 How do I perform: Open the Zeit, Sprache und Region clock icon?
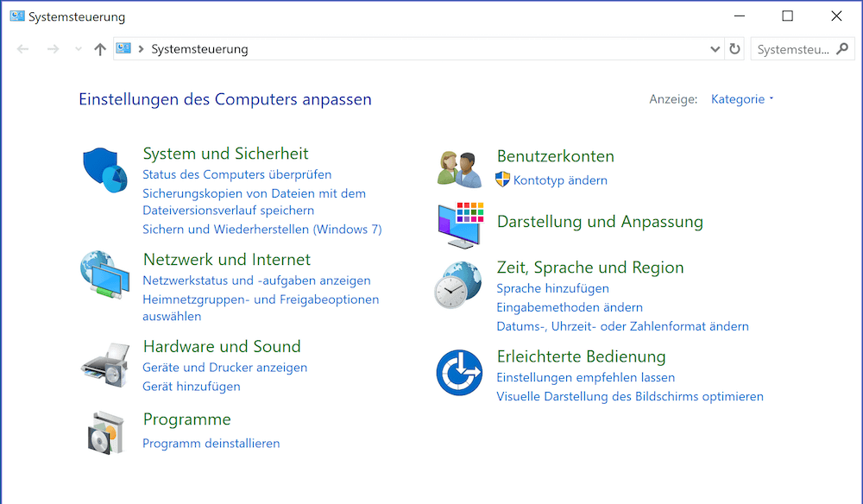458,285
